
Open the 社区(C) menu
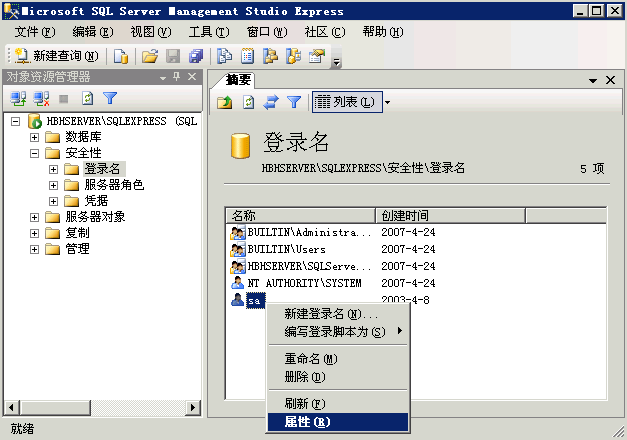pyautogui.click(x=325, y=32)
